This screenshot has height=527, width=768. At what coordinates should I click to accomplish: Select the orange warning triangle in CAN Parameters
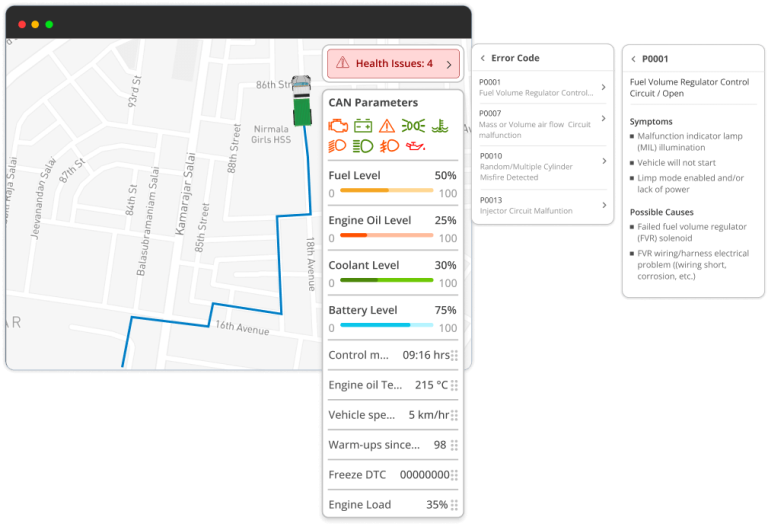(387, 126)
